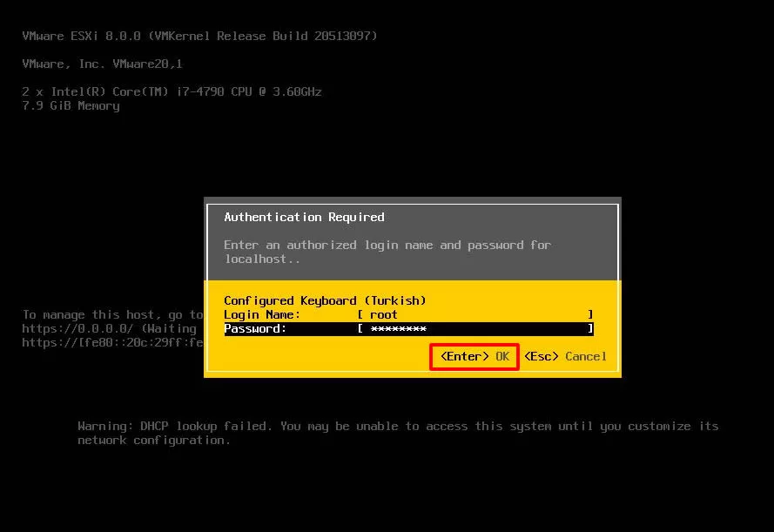Click the VMware ESXi 8.0.0 version line
The image size is (774, 532).
tap(199, 36)
